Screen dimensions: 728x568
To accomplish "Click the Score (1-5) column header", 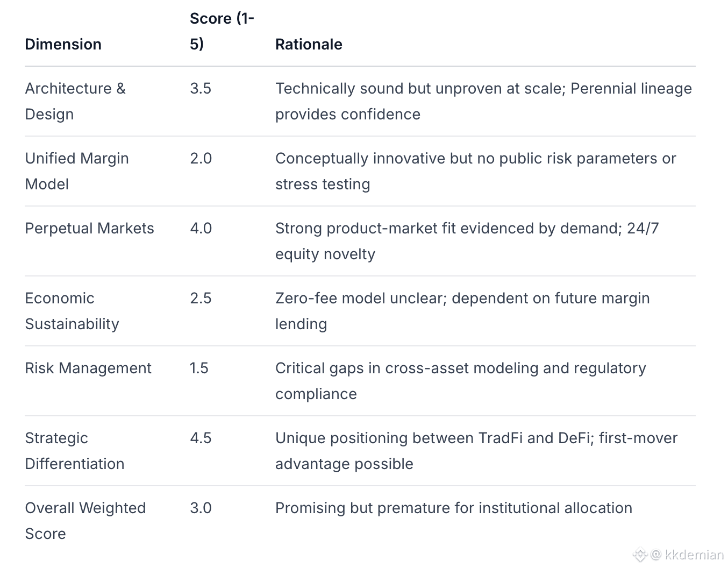I will pos(222,31).
